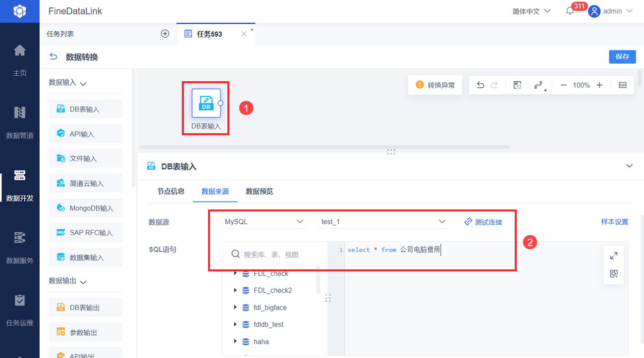The image size is (644, 358).
Task: Switch to the 节点信息 tab
Action: (171, 191)
